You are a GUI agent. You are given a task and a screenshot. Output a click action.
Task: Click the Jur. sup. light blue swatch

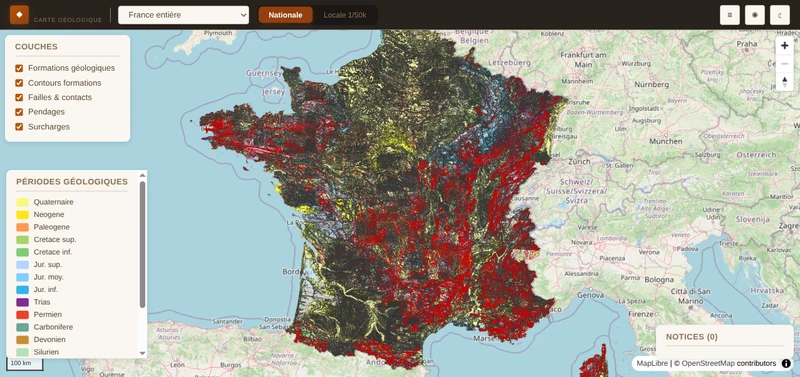pyautogui.click(x=22, y=265)
